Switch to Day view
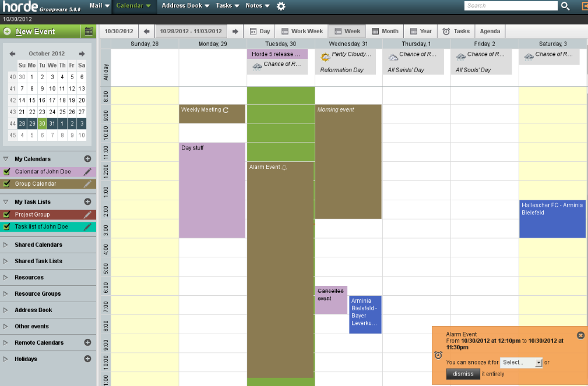 (x=259, y=31)
